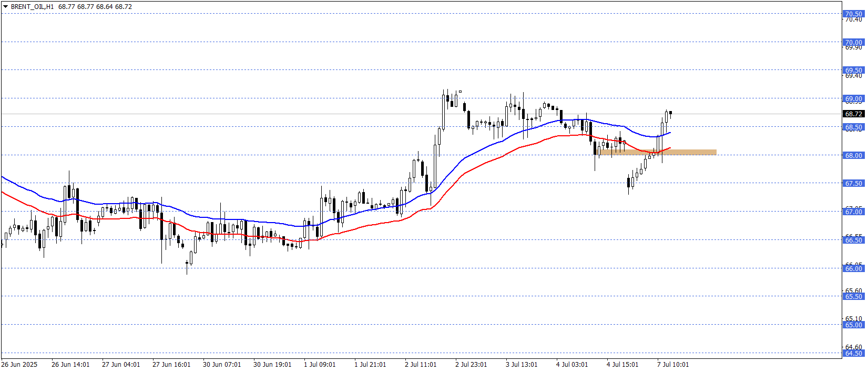Click the 27 Jun 16:01 time label
868x371 pixels.
pyautogui.click(x=171, y=364)
